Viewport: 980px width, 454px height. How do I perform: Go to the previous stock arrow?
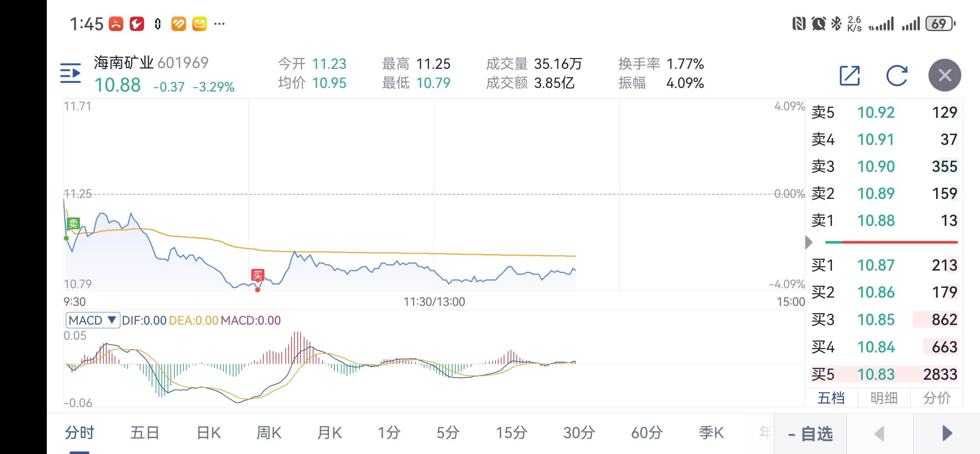[879, 433]
